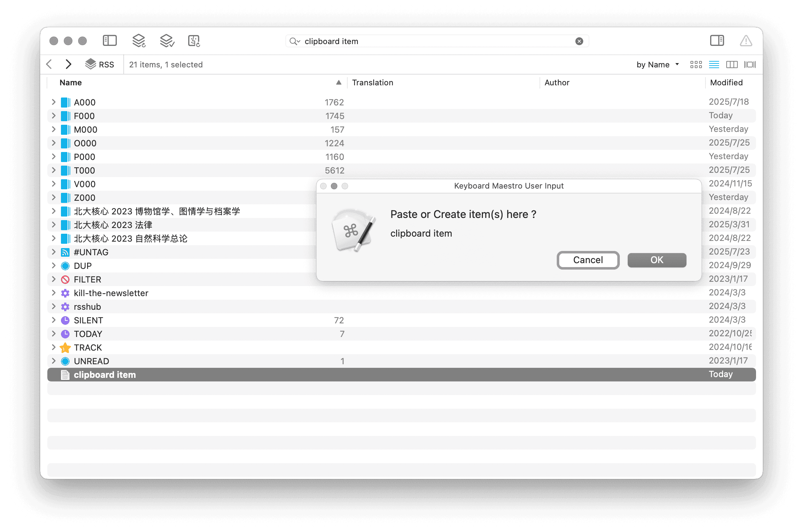Clear search with the X icon
The height and width of the screenshot is (532, 803).
[x=579, y=42]
